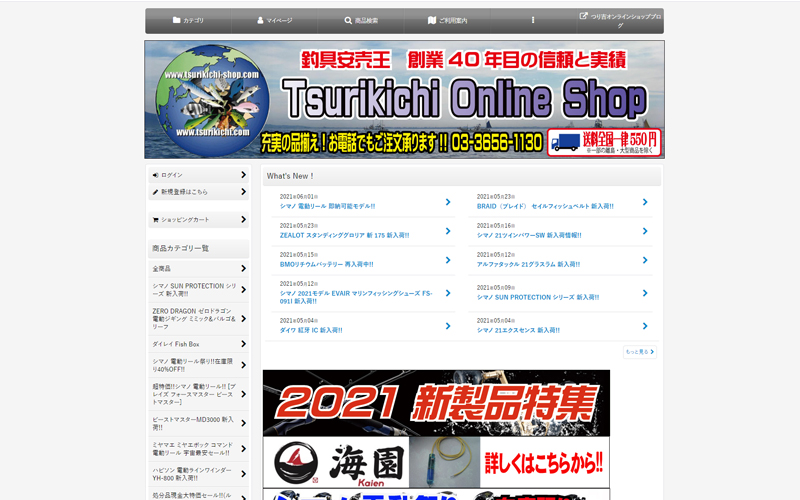
Task: Click 新規登録はこちら in the sidebar
Action: 197,191
